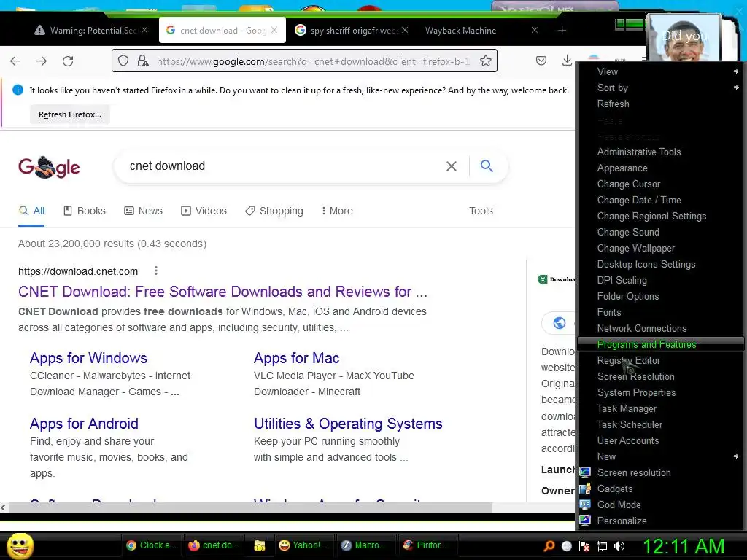Click the Google search box text

(x=167, y=166)
